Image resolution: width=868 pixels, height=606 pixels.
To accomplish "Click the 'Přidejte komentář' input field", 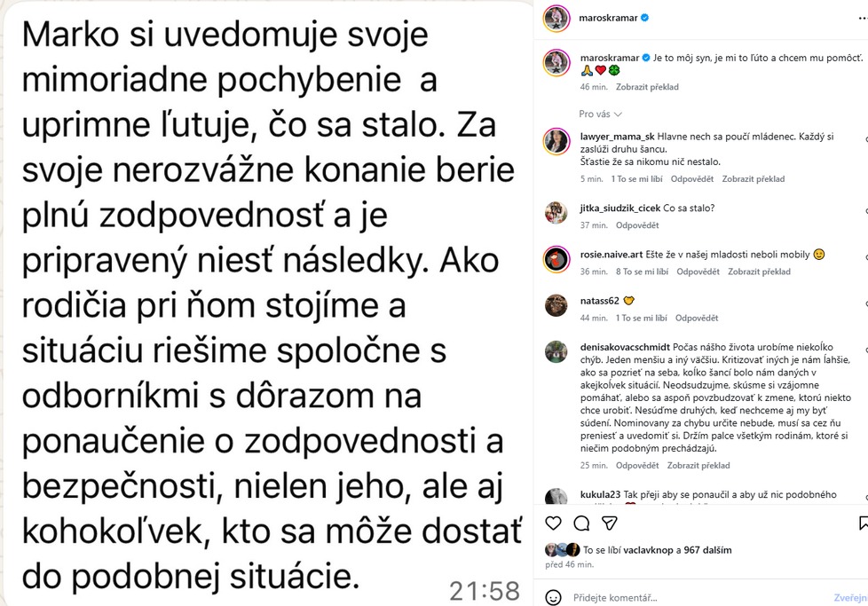I will click(x=692, y=597).
